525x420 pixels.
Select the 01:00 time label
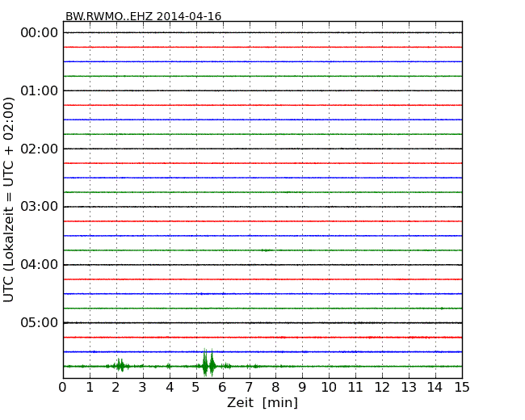pyautogui.click(x=40, y=90)
